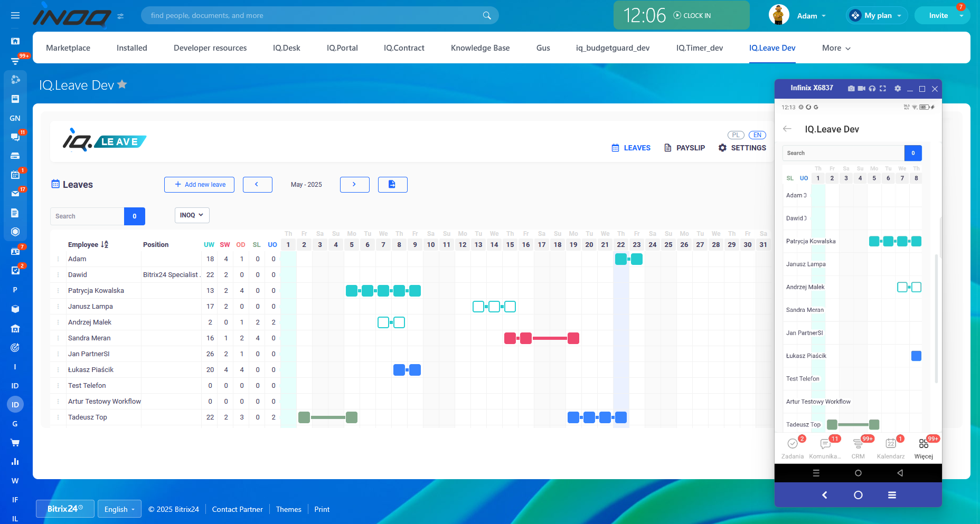Open the gear settings icon in Infinix title bar
Image resolution: width=980 pixels, height=524 pixels.
[898, 89]
